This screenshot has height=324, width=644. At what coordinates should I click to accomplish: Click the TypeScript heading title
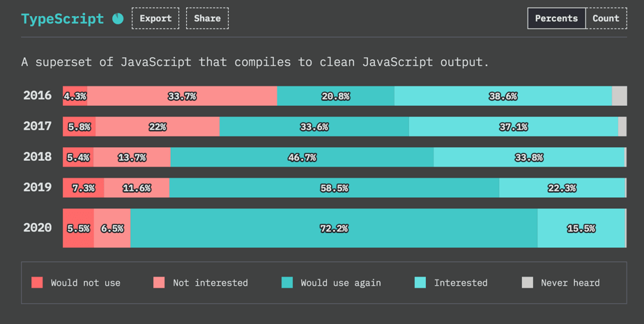(62, 19)
